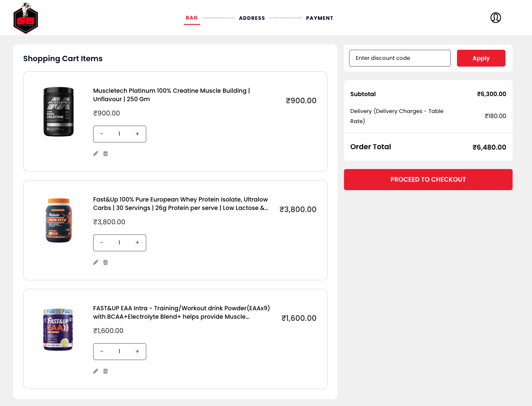Open the Fast&Up Isolate product thumbnail

coord(59,220)
